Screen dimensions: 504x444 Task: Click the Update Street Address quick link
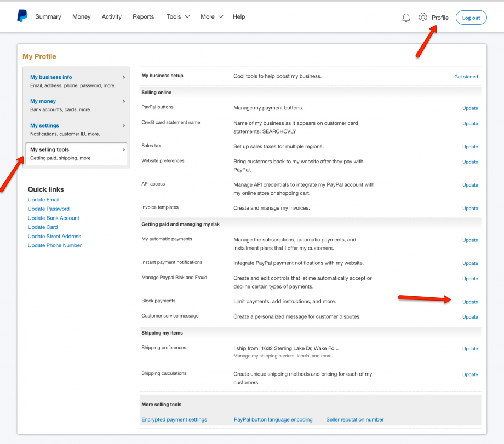point(54,237)
